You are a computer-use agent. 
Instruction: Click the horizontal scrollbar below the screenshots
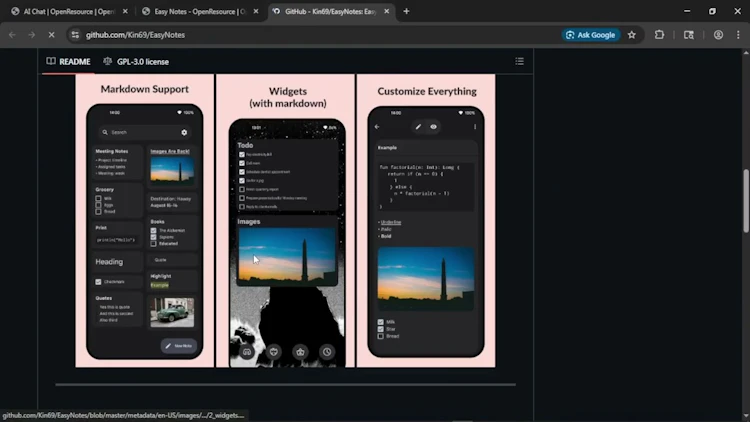tap(285, 384)
